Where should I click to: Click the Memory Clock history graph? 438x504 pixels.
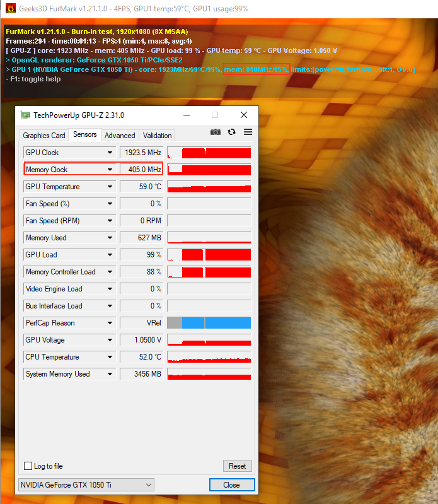point(209,170)
